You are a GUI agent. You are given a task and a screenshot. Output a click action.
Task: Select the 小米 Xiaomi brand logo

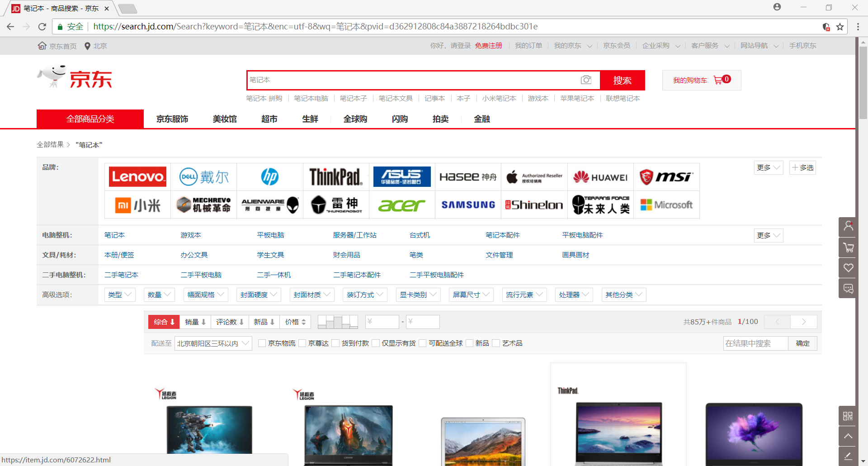[x=137, y=205]
